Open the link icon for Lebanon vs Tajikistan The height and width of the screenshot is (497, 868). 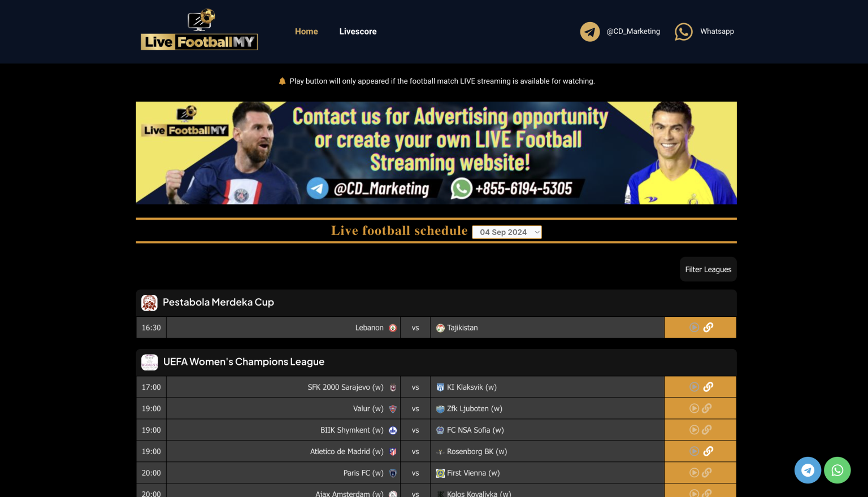point(708,328)
